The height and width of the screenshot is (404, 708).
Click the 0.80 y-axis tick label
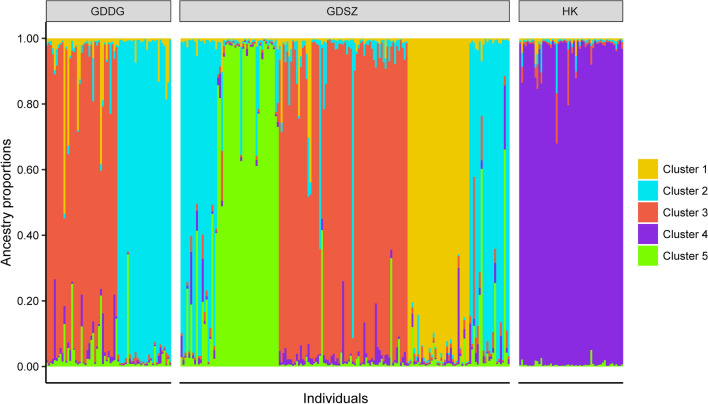[x=28, y=104]
